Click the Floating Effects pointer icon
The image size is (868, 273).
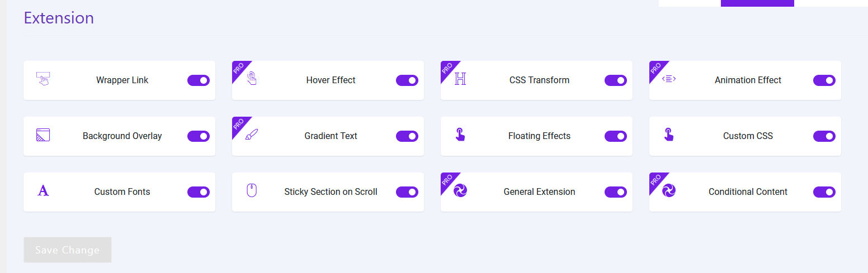pos(460,135)
